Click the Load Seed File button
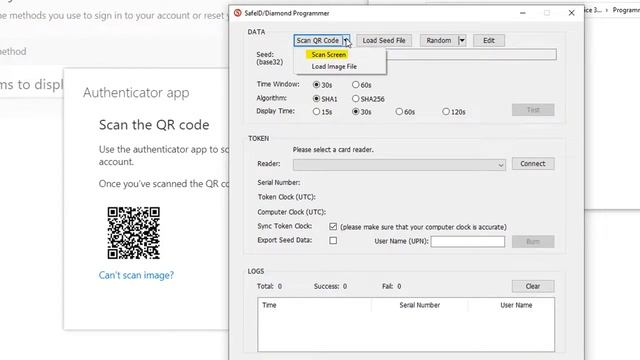This screenshot has height=360, width=640. point(384,40)
